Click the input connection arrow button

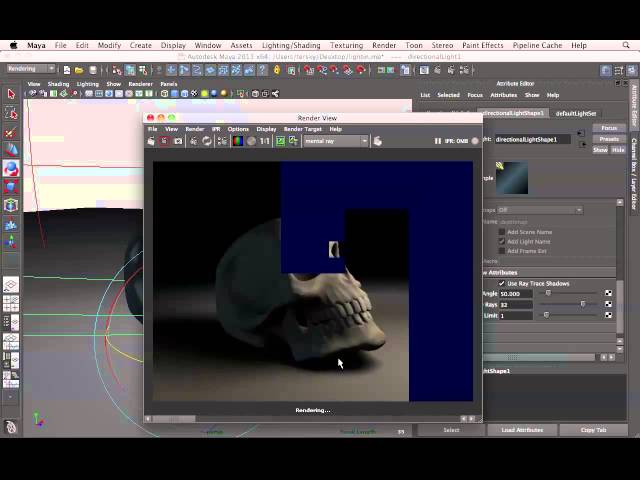click(x=581, y=133)
